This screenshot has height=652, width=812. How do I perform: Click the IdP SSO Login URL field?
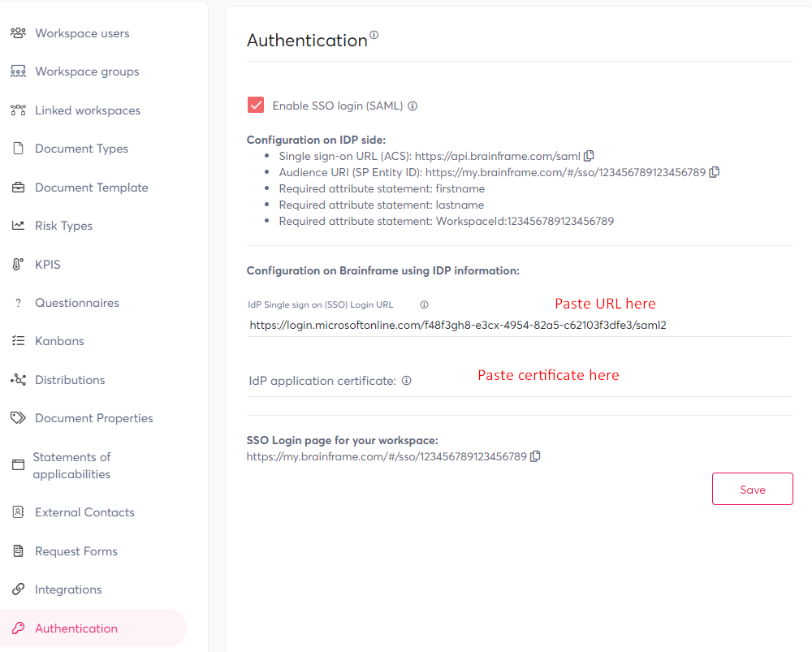520,325
